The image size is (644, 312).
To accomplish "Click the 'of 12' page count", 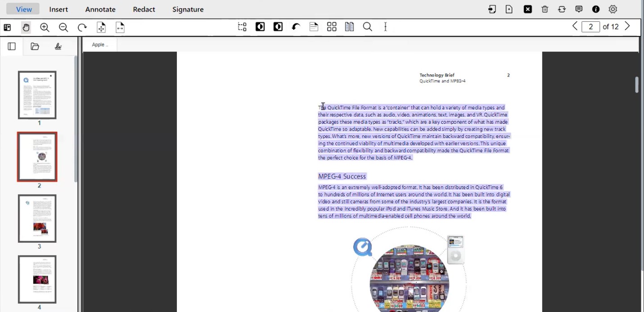I will 611,27.
